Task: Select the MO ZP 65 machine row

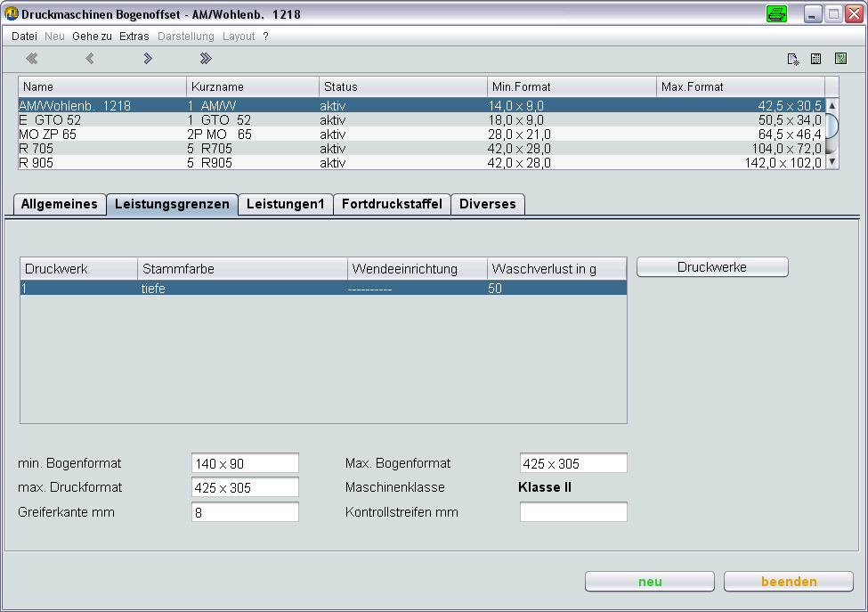Action: [x=422, y=134]
